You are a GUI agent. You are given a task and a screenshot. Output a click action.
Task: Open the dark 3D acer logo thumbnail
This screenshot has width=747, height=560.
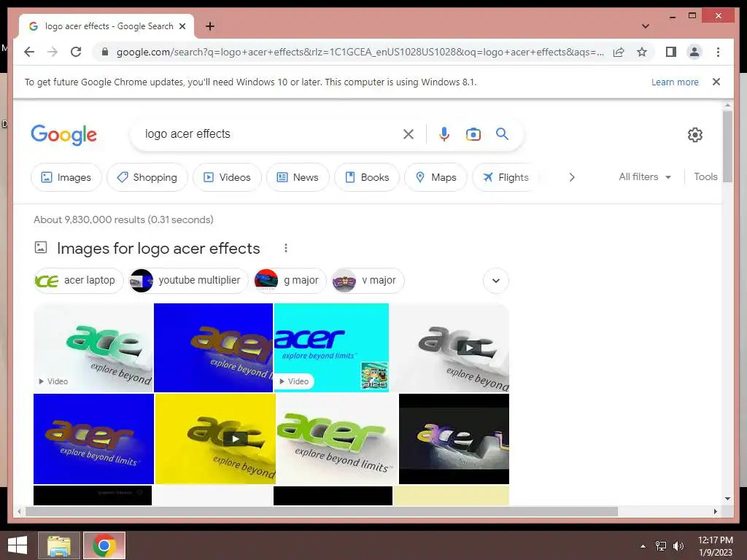[x=454, y=438]
